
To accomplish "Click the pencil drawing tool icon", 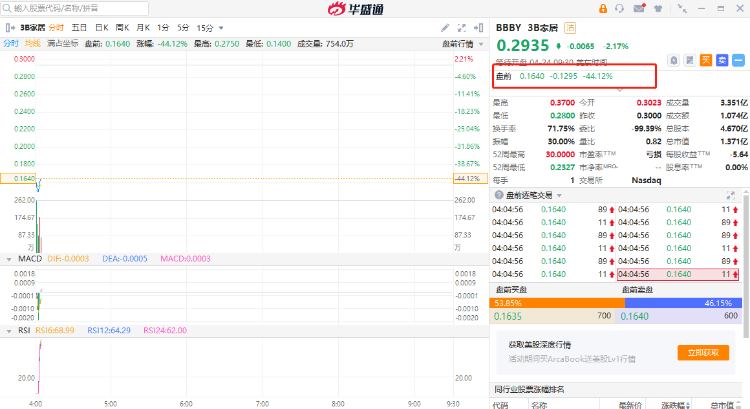I will coord(446,28).
